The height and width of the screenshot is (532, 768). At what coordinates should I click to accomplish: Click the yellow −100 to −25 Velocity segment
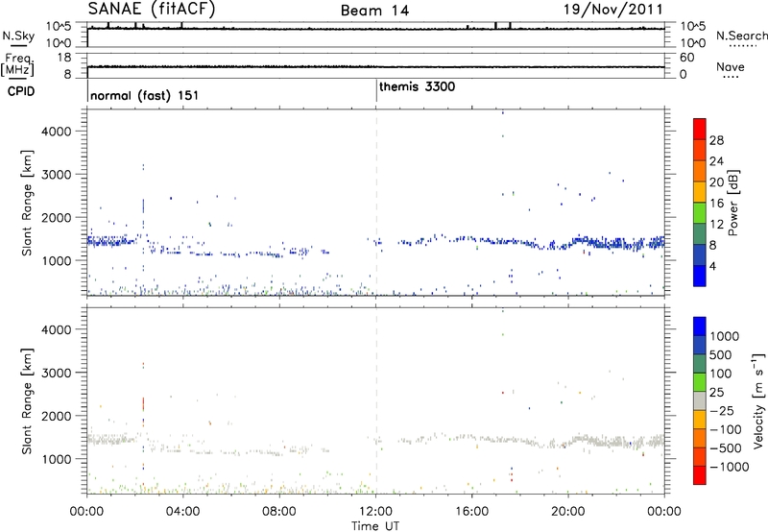click(700, 420)
